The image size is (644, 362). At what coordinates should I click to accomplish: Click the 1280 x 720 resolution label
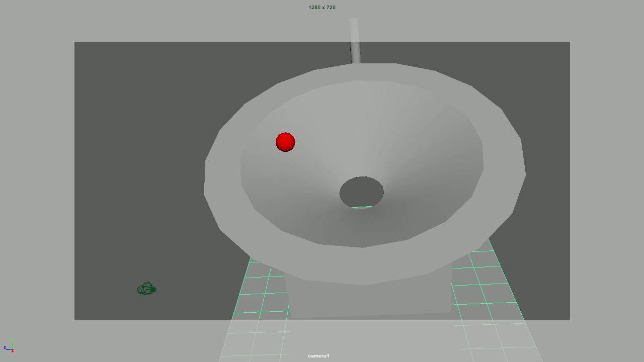click(x=322, y=8)
